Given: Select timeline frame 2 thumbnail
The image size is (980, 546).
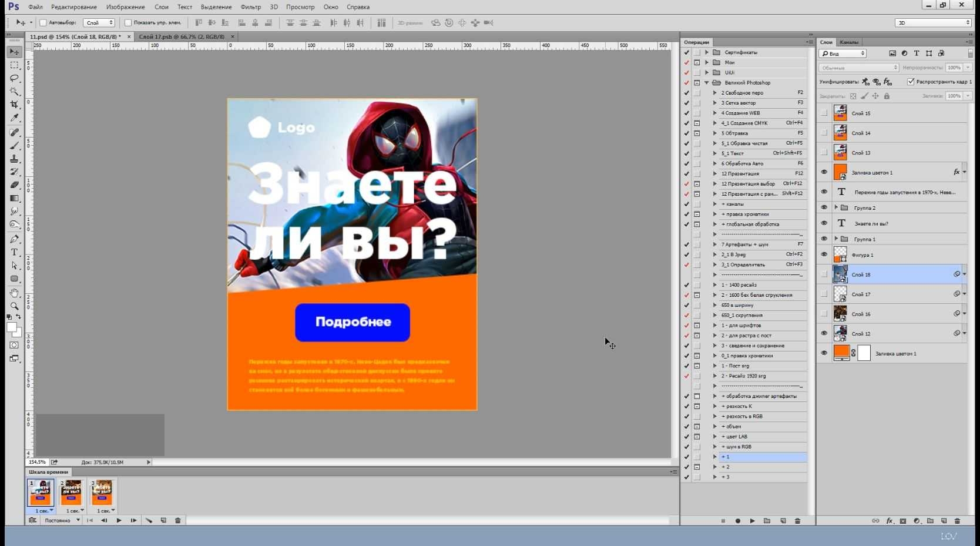Looking at the screenshot, I should [x=71, y=493].
